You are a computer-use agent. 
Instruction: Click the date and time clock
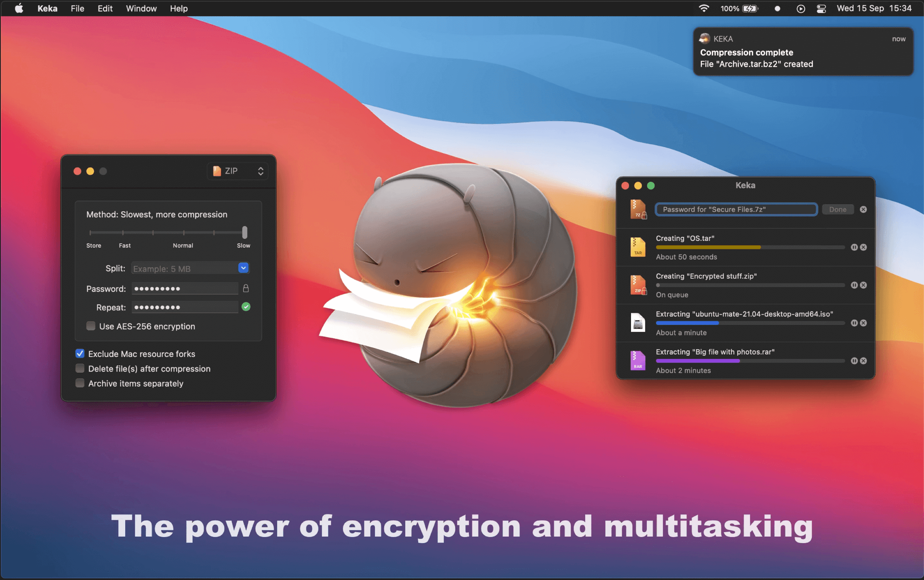[x=874, y=8]
